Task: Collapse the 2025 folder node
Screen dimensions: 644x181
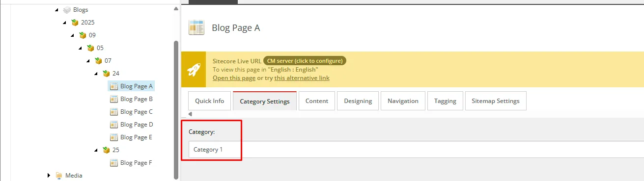Action: (x=65, y=23)
